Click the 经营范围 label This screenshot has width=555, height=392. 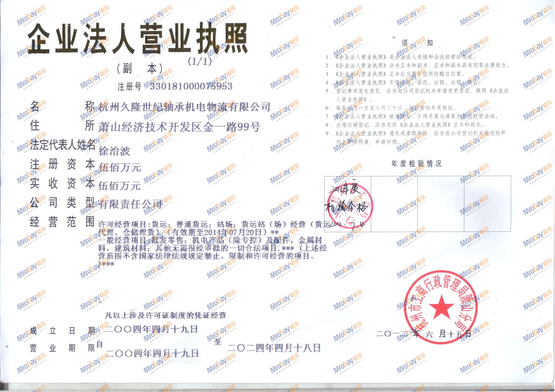[62, 222]
